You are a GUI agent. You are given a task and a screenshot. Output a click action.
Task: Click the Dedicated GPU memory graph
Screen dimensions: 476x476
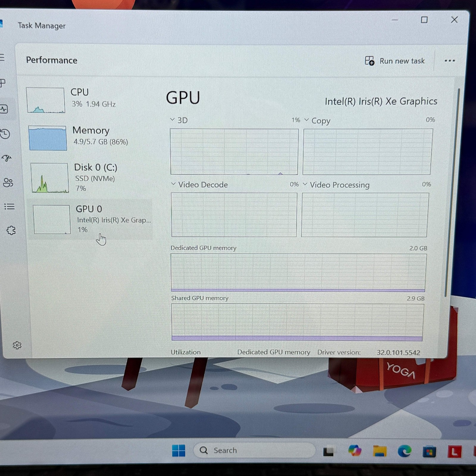(x=298, y=272)
